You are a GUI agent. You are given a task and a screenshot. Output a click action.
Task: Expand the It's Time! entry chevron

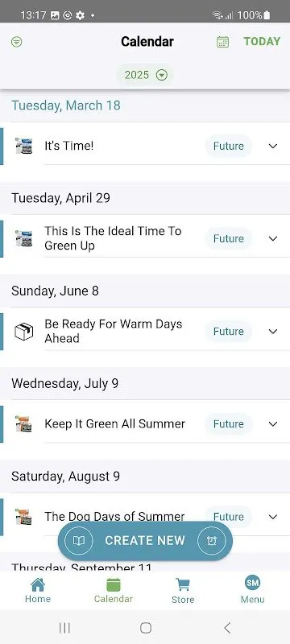point(273,147)
